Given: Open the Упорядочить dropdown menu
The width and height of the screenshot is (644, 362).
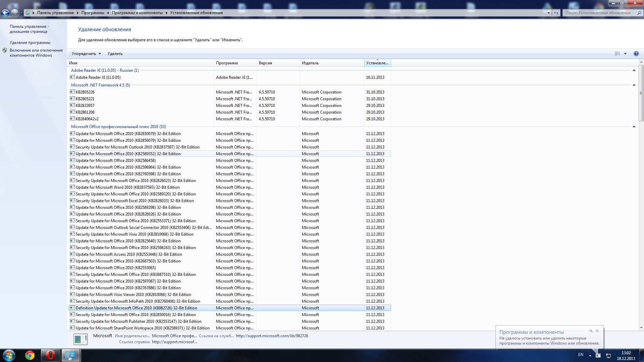Looking at the screenshot, I should pyautogui.click(x=86, y=54).
